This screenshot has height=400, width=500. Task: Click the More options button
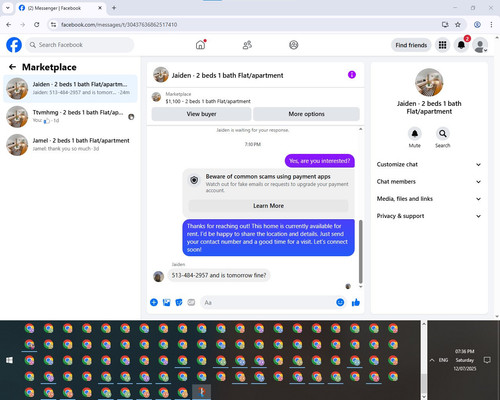click(x=306, y=114)
